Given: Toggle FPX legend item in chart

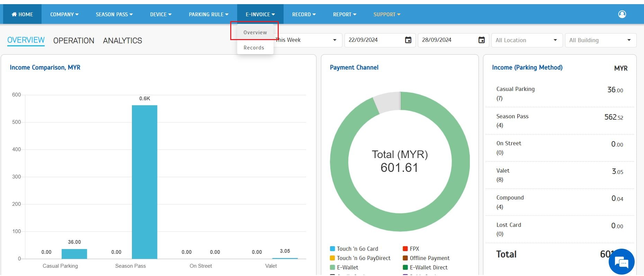Looking at the screenshot, I should coord(414,249).
